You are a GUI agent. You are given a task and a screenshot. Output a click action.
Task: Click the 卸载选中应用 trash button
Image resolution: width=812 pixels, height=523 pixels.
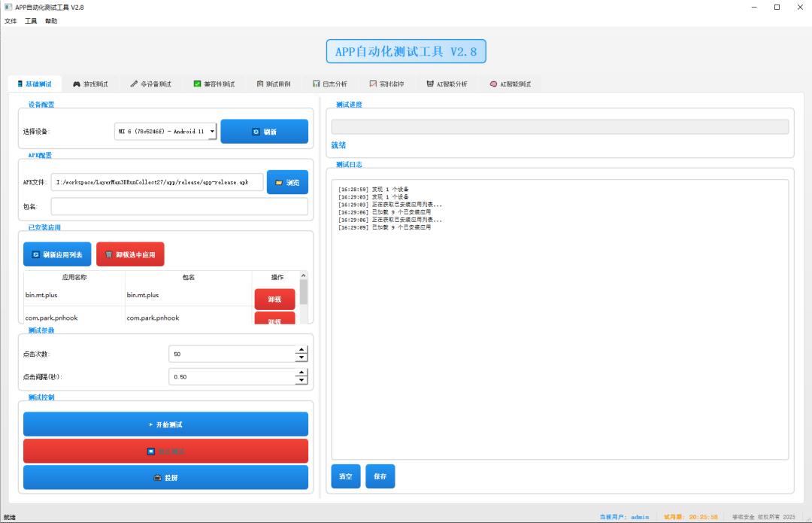pos(130,254)
